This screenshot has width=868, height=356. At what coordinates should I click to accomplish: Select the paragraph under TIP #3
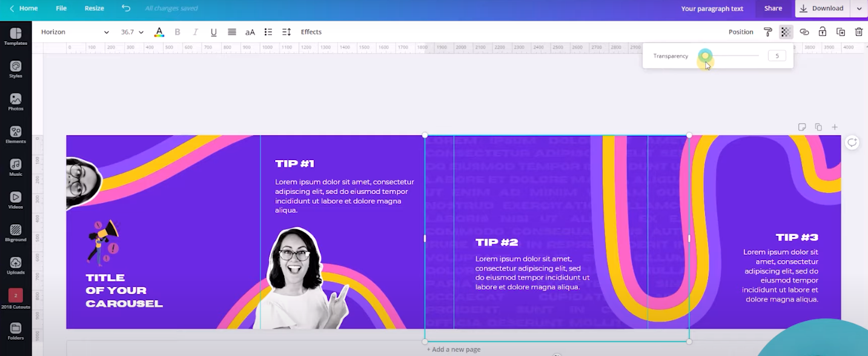[780, 275]
